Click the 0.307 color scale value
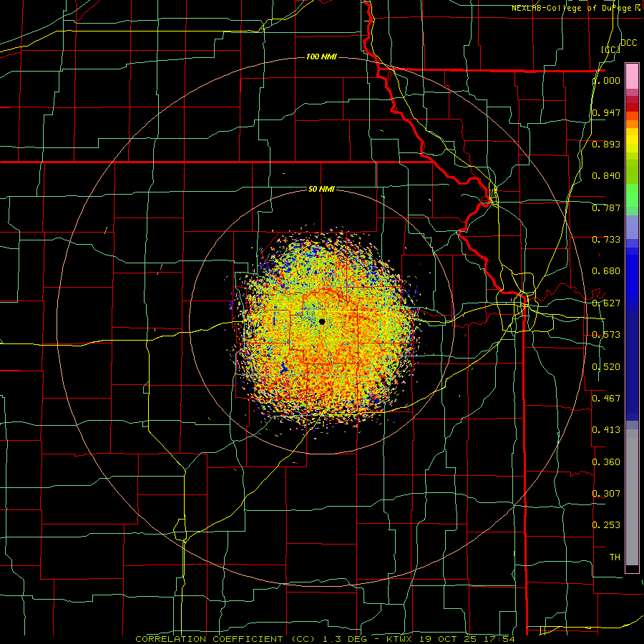 click(606, 494)
